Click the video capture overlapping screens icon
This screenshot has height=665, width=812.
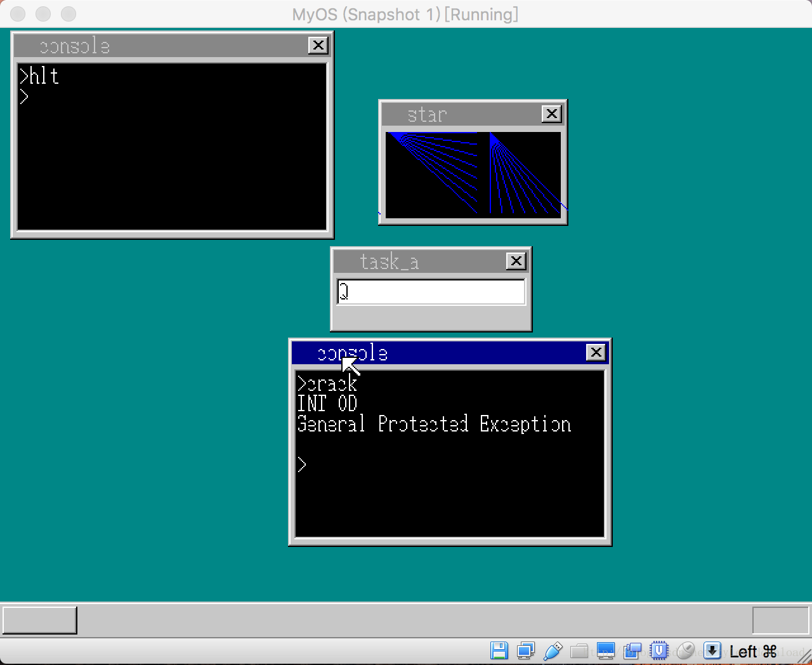tap(632, 651)
